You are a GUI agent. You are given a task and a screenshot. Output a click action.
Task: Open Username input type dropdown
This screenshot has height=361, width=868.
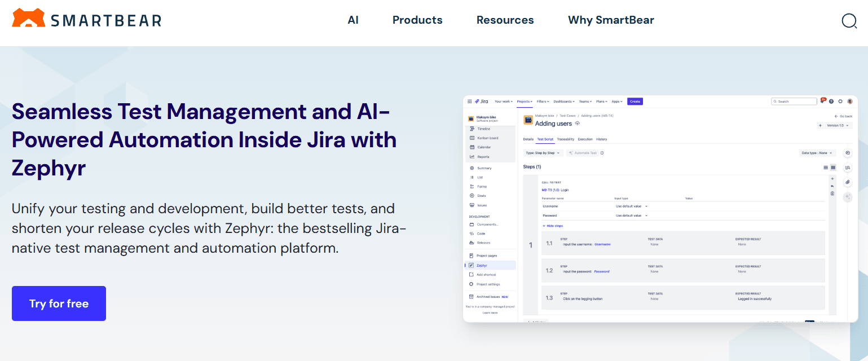[632, 206]
